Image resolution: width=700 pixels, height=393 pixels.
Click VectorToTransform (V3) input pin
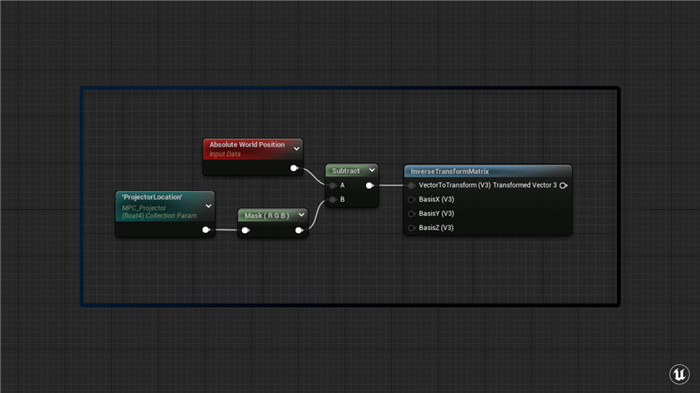coord(412,185)
